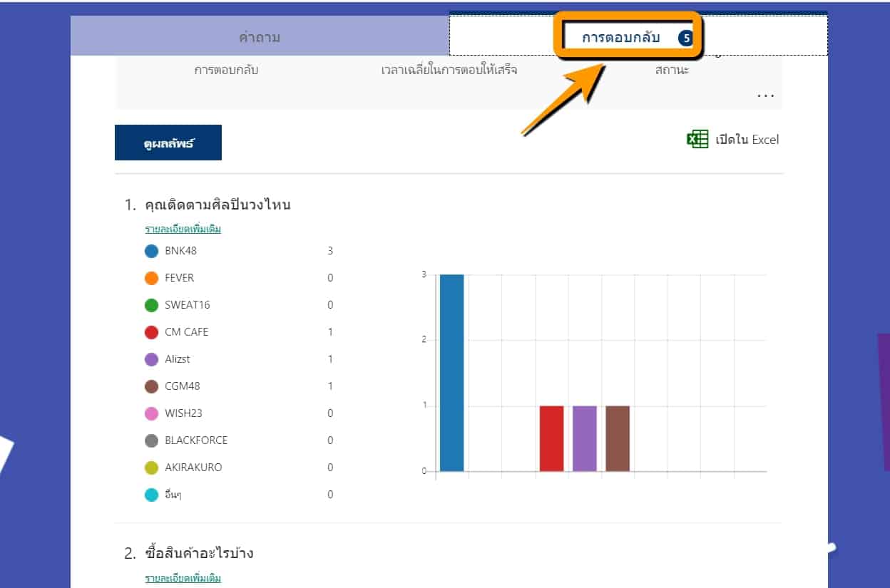Click the orange FEVER legend dot
Viewport: 890px width, 588px height.
coord(151,278)
